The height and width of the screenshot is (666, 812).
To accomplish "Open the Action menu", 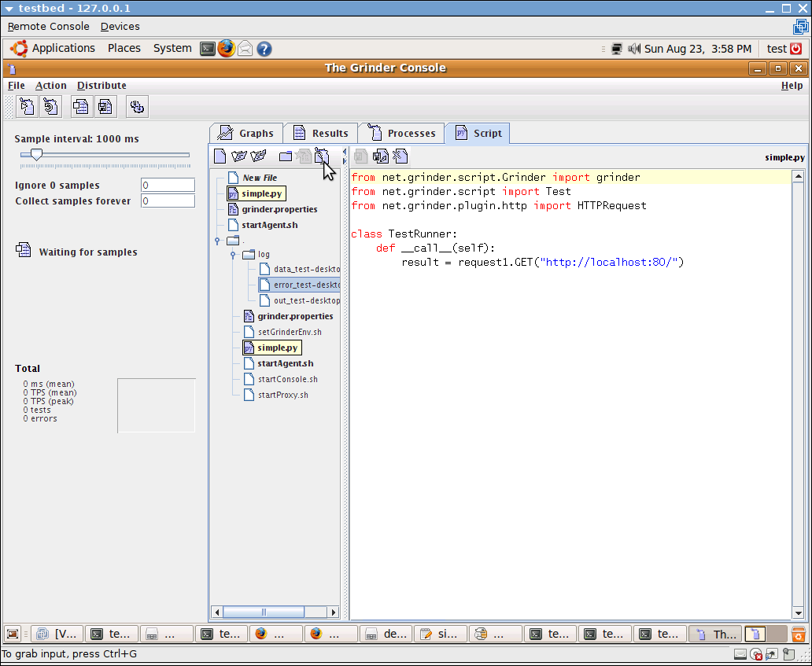I will (x=50, y=86).
